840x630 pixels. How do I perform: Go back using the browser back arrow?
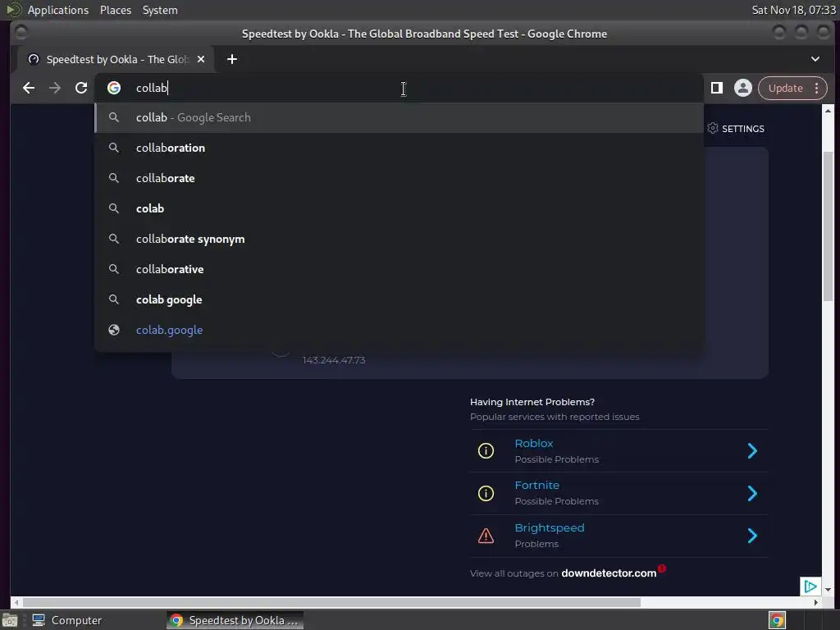(29, 88)
